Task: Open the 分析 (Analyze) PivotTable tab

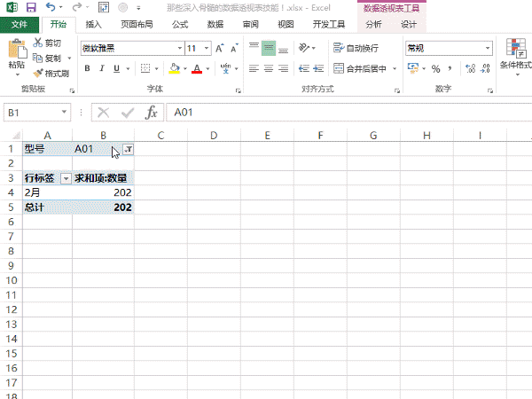Action: tap(374, 25)
